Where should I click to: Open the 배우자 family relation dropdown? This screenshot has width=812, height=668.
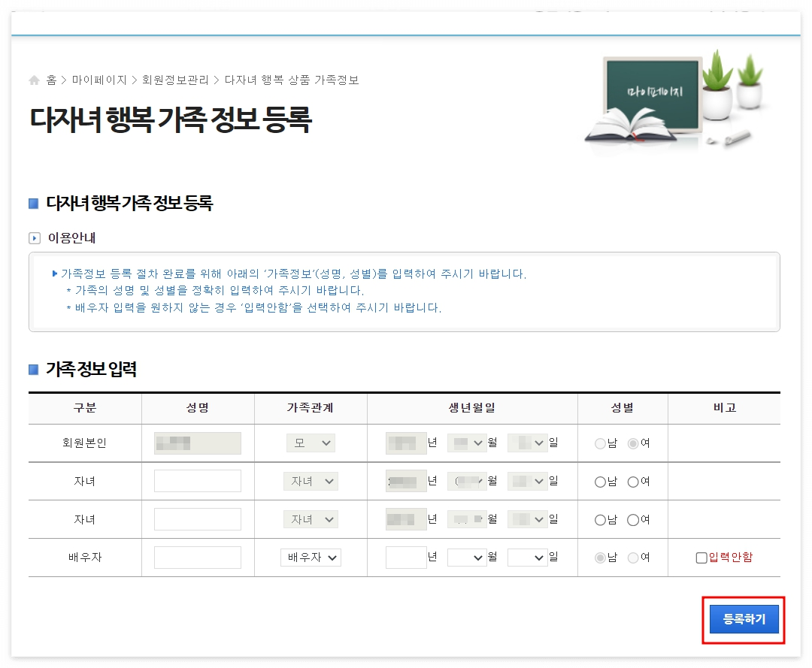(311, 558)
